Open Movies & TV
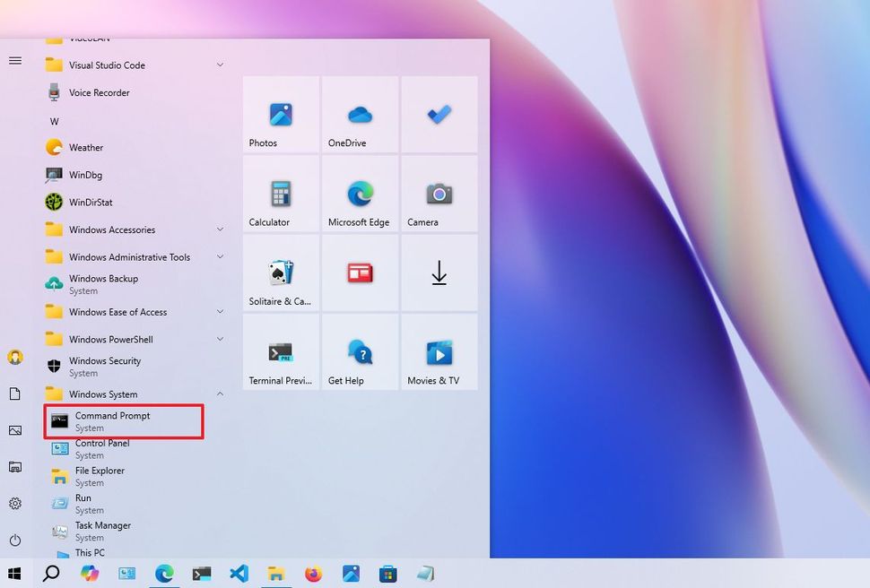Image resolution: width=870 pixels, height=588 pixels. (439, 351)
